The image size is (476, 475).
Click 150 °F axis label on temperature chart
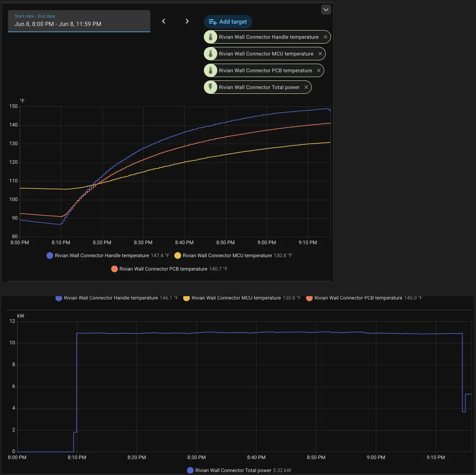point(13,106)
